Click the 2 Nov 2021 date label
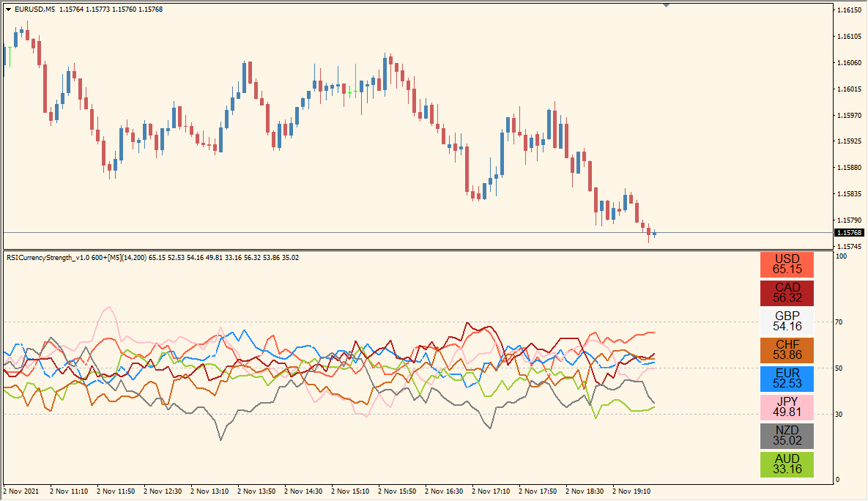Image resolution: width=868 pixels, height=501 pixels. click(x=22, y=491)
